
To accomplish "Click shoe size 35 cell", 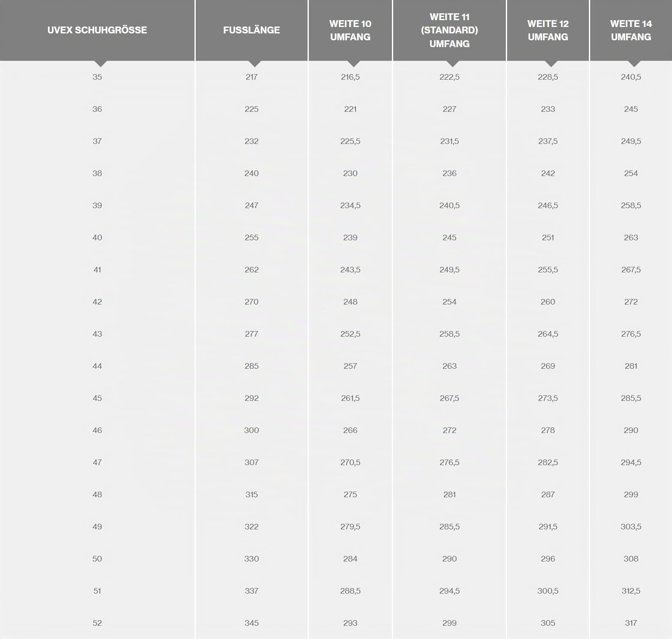I will pyautogui.click(x=97, y=77).
